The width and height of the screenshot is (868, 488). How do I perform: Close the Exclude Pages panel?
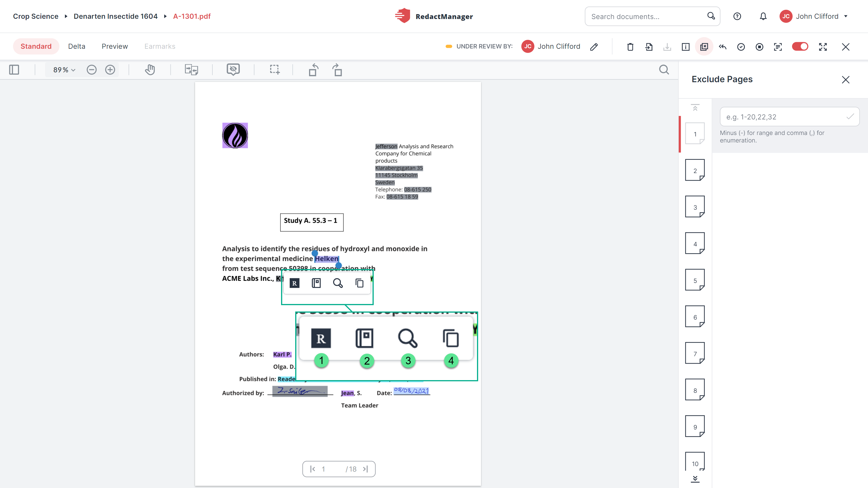[x=845, y=80]
